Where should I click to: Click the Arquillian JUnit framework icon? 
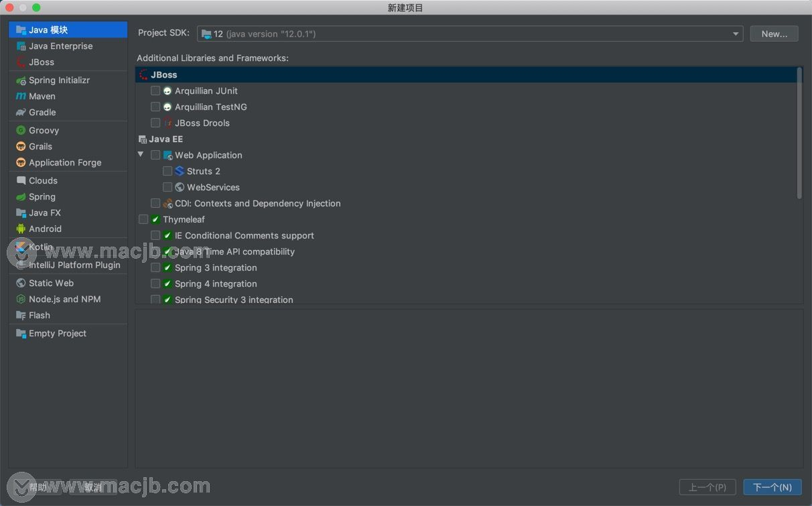pyautogui.click(x=167, y=90)
